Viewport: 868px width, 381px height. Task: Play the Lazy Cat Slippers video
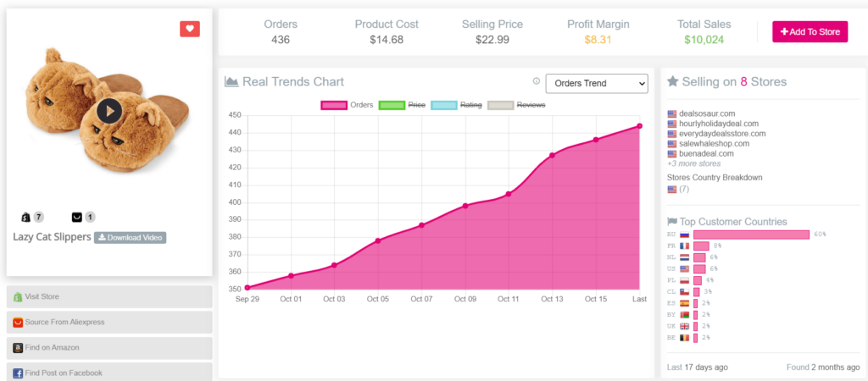pyautogui.click(x=108, y=111)
